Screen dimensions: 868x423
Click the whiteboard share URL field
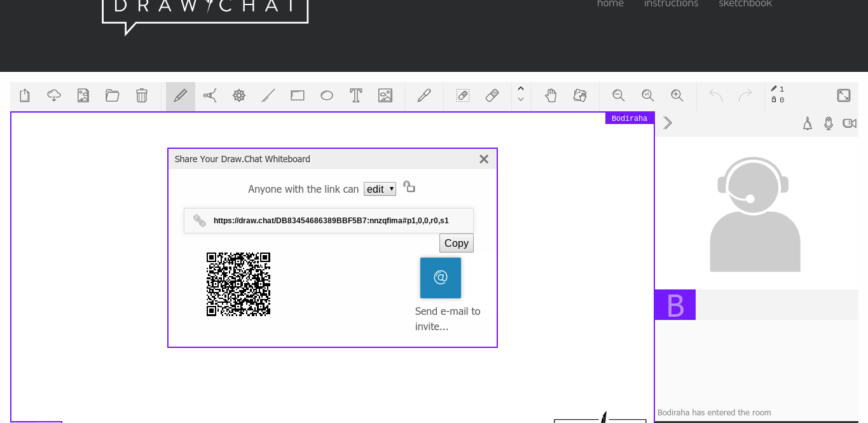(x=329, y=221)
